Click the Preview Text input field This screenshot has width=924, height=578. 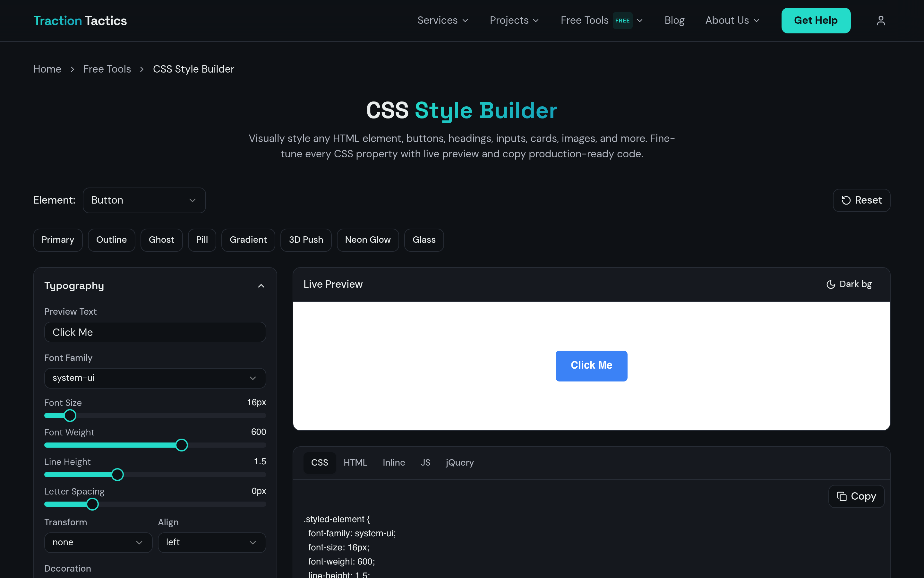155,332
